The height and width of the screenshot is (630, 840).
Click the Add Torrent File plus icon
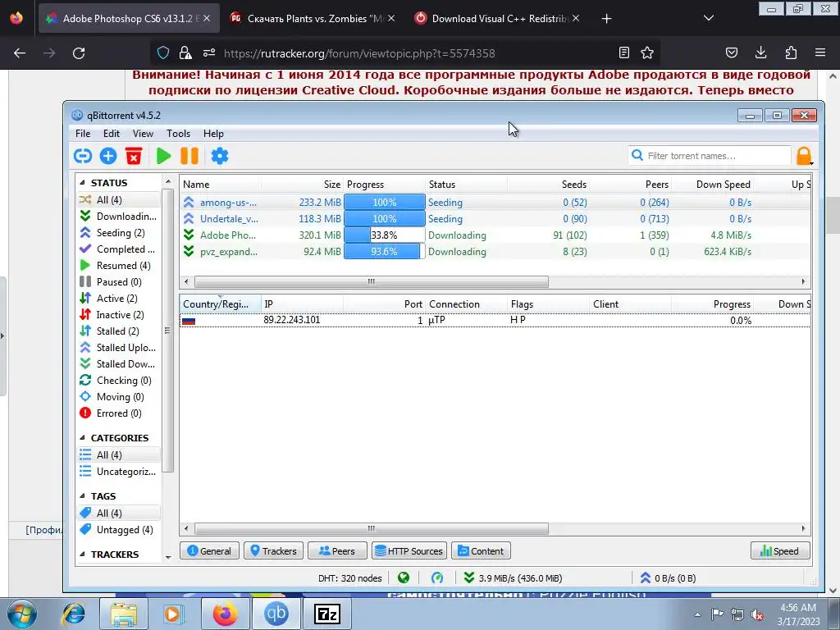[x=108, y=156]
